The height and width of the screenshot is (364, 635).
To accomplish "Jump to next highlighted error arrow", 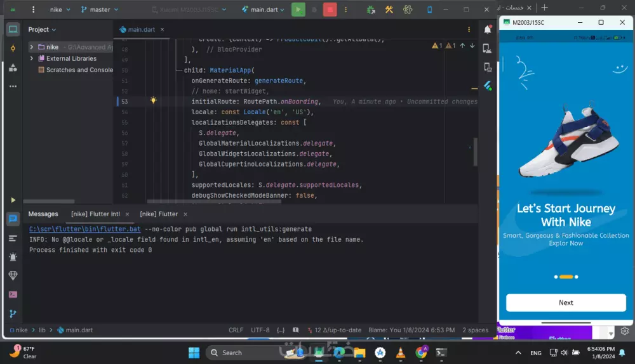I will tap(472, 46).
